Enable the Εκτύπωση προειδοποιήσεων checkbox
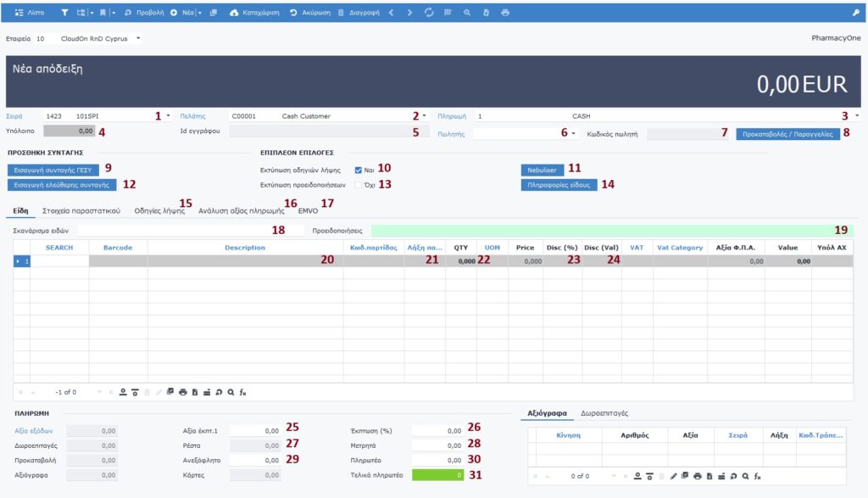 tap(359, 184)
